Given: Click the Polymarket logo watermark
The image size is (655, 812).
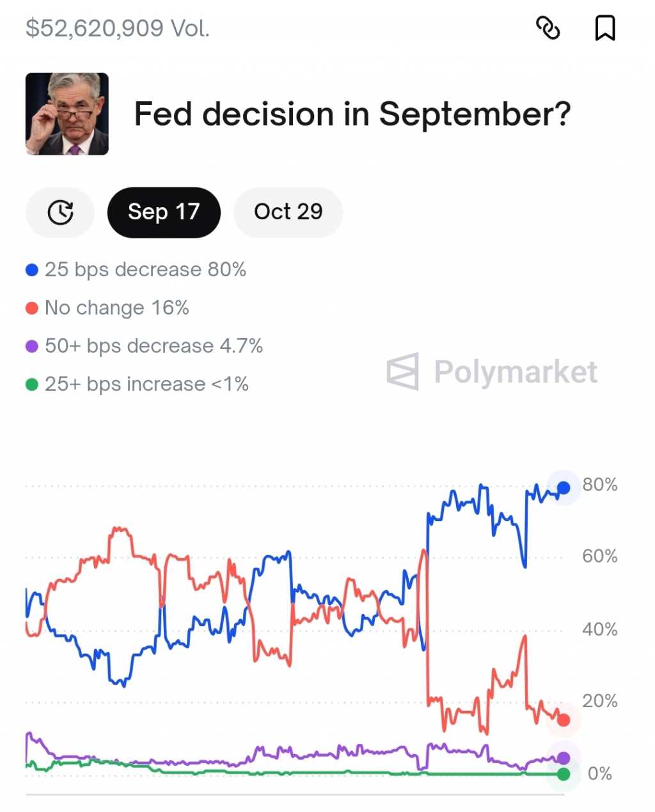Looking at the screenshot, I should click(492, 371).
